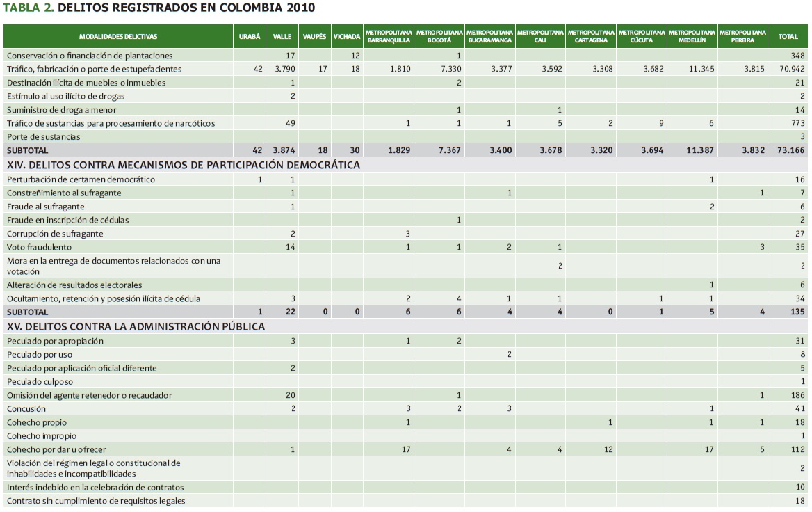The height and width of the screenshot is (512, 812).
Task: Select the "TOTAL" column header
Action: pyautogui.click(x=788, y=36)
